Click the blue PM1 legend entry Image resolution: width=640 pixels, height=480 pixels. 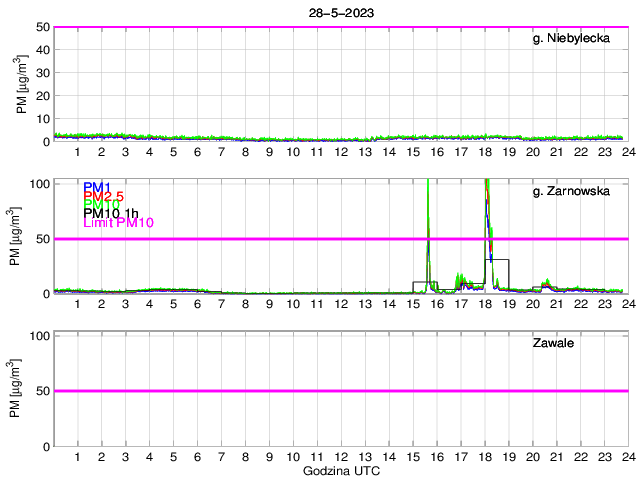click(x=97, y=187)
